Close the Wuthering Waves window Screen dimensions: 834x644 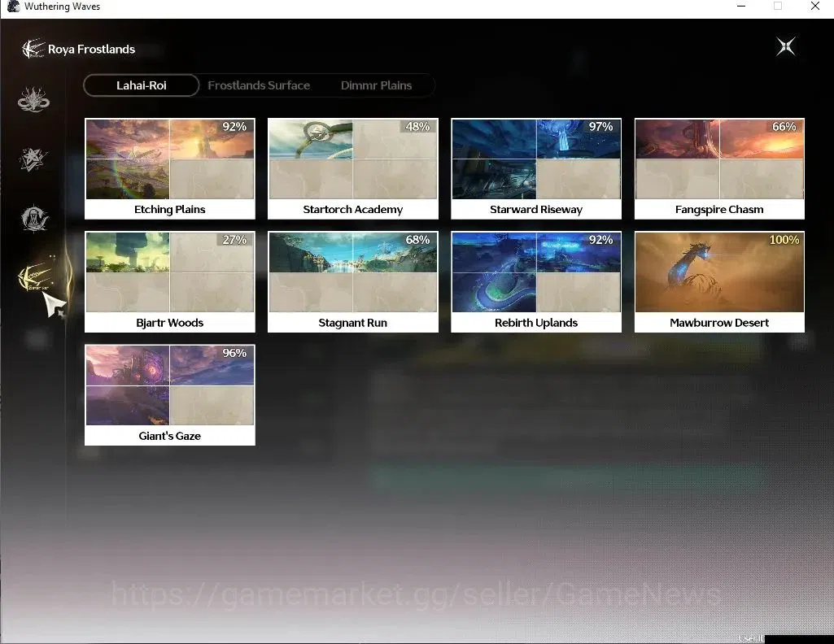814,7
